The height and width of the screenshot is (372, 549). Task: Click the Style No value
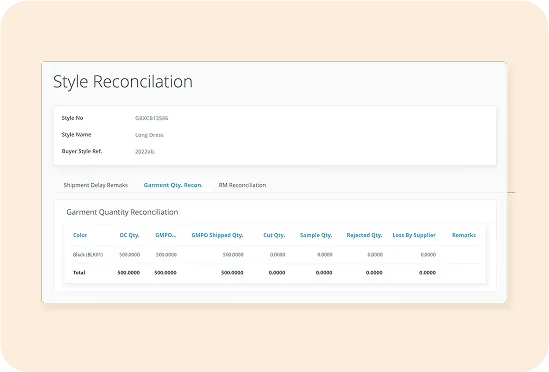click(152, 118)
